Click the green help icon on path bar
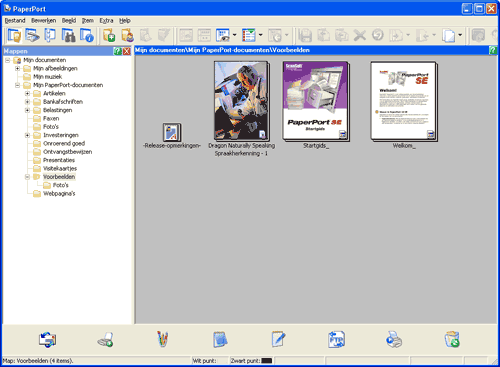Image resolution: width=500 pixels, height=367 pixels. point(493,50)
